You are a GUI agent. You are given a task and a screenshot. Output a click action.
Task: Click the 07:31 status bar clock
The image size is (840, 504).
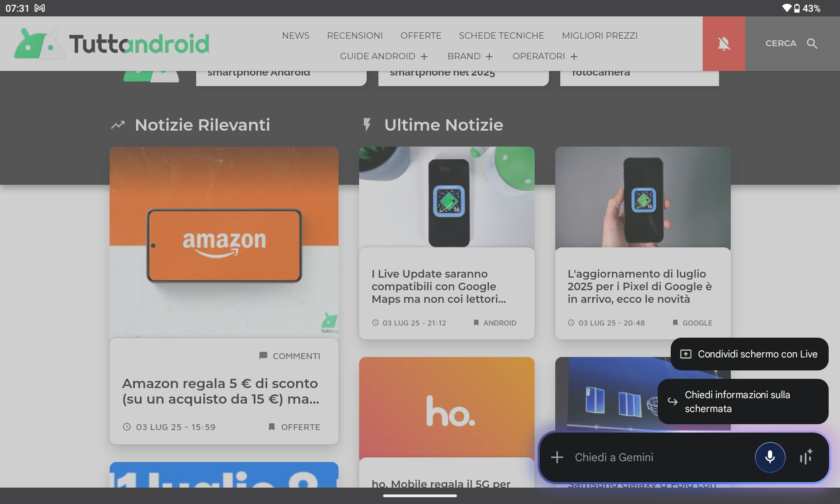(17, 8)
